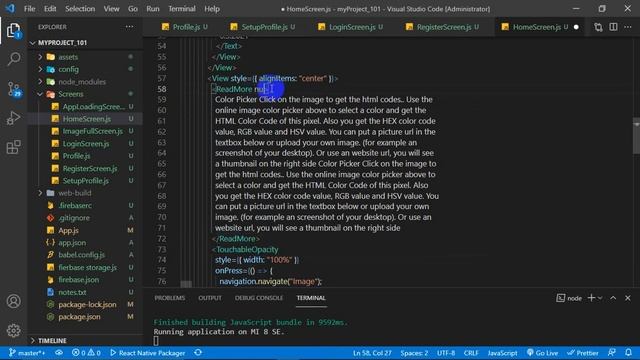
Task: Open the Terminal menu
Action: (182, 9)
